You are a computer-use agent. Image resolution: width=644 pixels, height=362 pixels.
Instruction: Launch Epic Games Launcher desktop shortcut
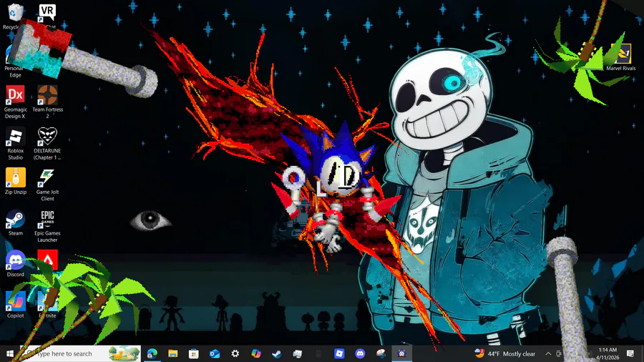(x=47, y=226)
